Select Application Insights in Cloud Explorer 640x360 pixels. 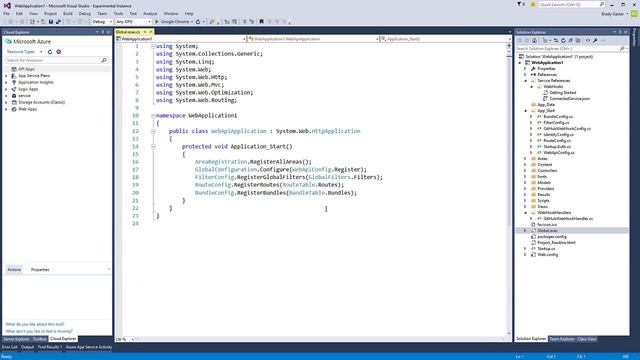(36, 82)
